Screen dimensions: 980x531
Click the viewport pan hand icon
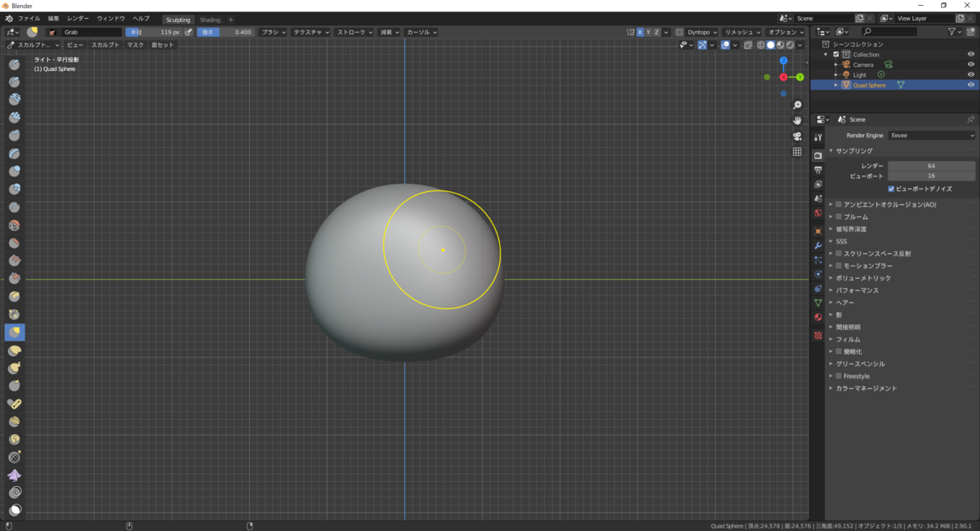(797, 121)
